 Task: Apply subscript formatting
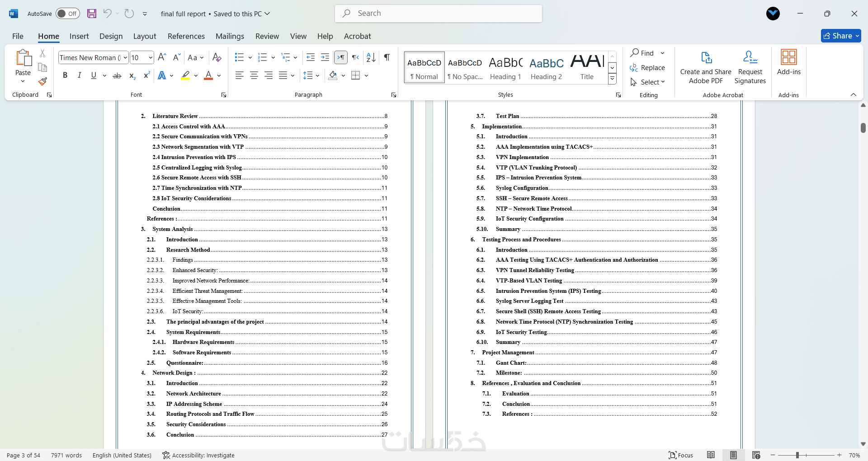click(132, 75)
